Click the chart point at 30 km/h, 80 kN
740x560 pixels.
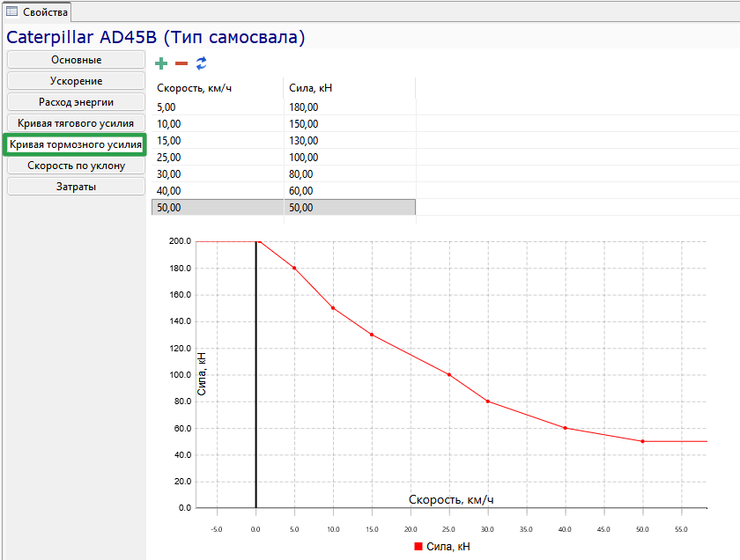pos(488,402)
